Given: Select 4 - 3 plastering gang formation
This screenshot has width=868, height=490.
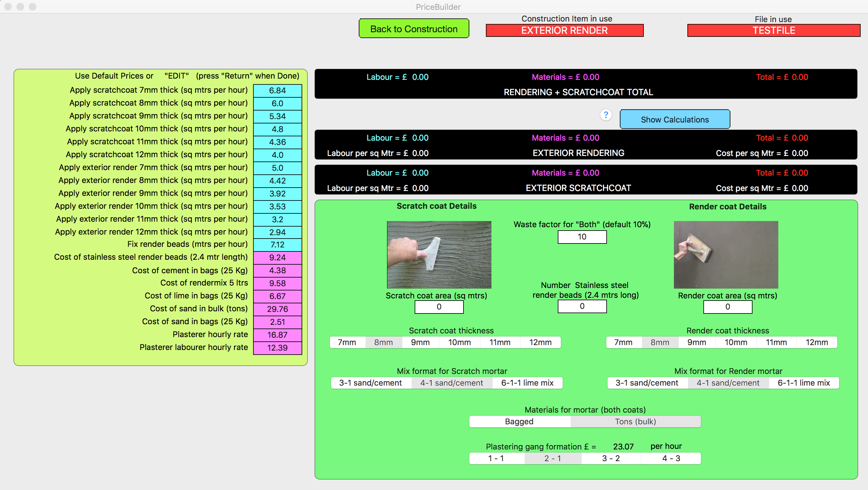Looking at the screenshot, I should click(671, 458).
